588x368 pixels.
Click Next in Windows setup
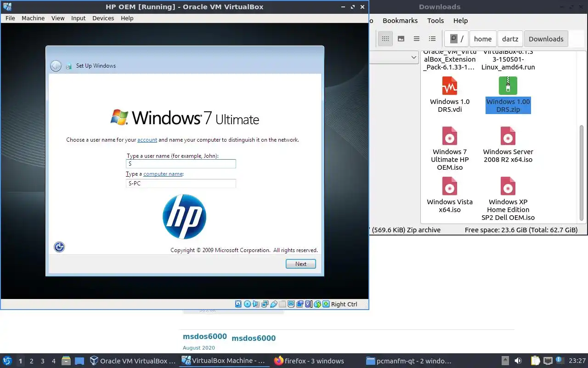pos(301,264)
